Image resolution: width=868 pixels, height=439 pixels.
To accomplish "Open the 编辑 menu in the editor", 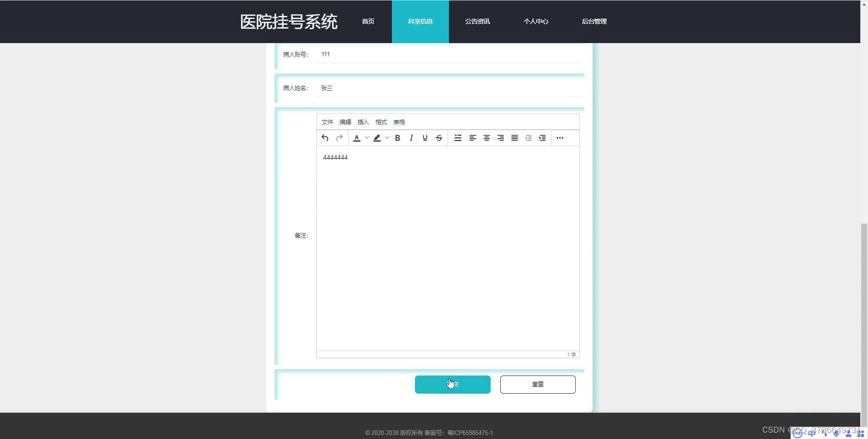I will click(x=345, y=122).
